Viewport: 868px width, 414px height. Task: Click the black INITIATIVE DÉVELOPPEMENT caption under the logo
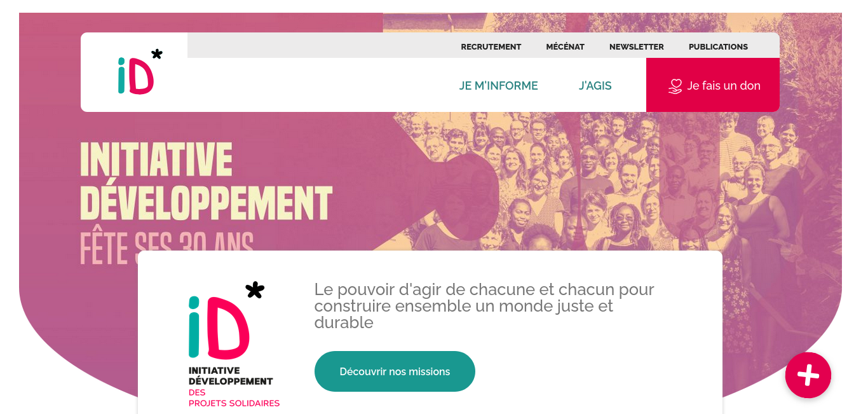coord(231,376)
